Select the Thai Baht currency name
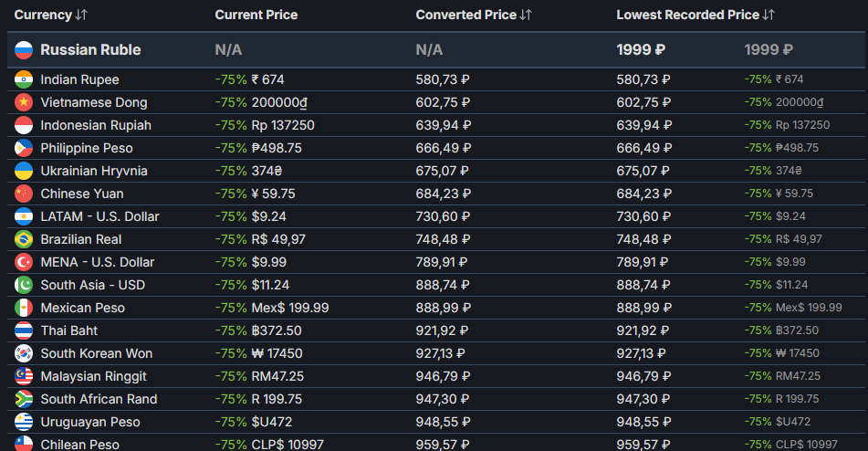 [69, 330]
